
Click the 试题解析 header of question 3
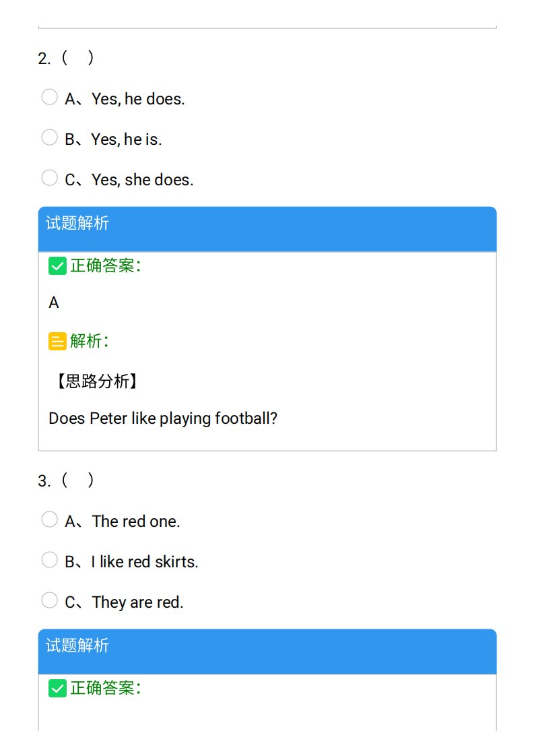[267, 652]
